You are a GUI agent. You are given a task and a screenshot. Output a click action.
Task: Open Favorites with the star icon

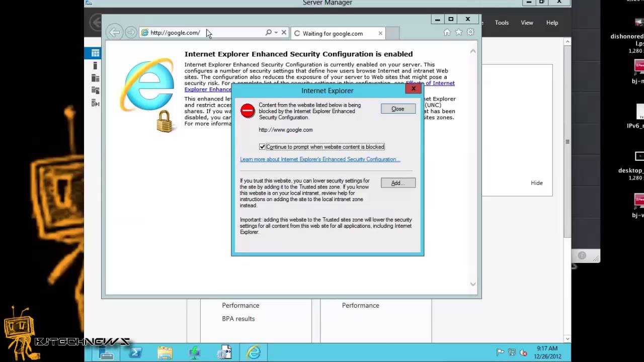click(458, 32)
